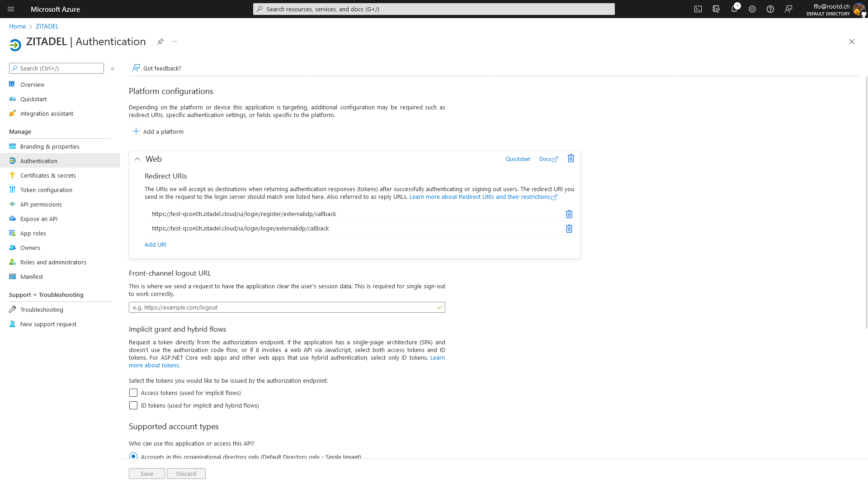Open portal settings gear

(x=752, y=9)
